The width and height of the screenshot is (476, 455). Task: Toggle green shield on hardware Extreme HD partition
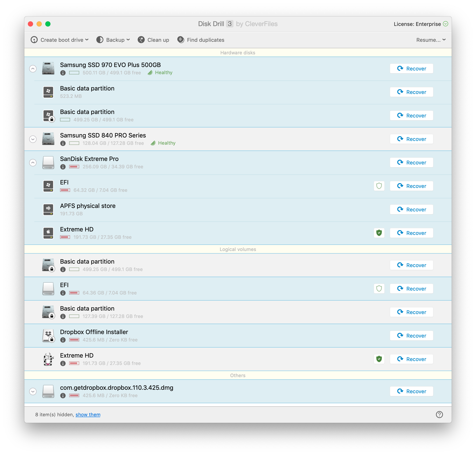click(379, 233)
